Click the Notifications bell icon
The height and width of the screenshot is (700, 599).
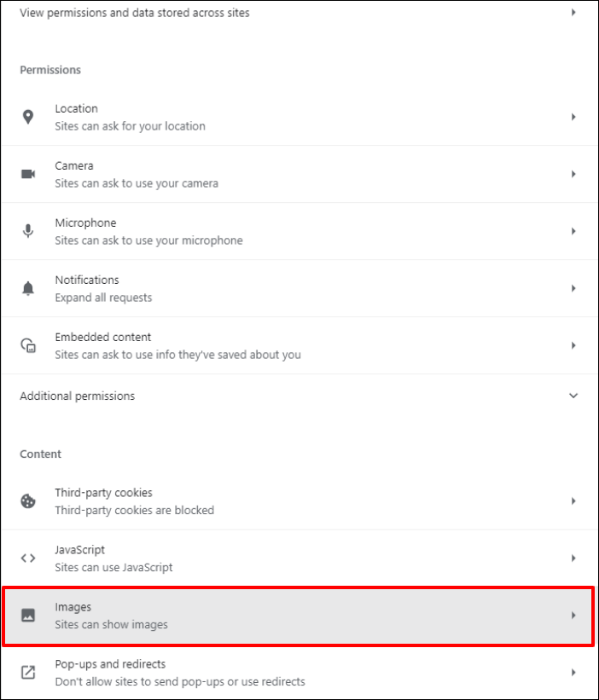[28, 288]
